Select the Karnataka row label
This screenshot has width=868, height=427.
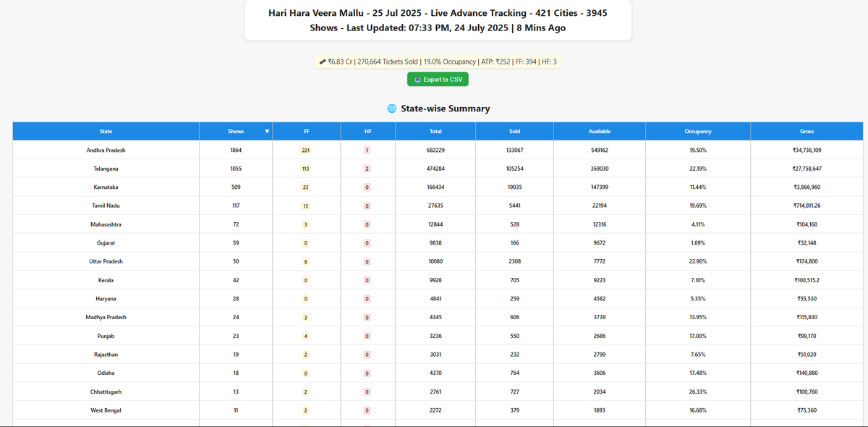(106, 187)
